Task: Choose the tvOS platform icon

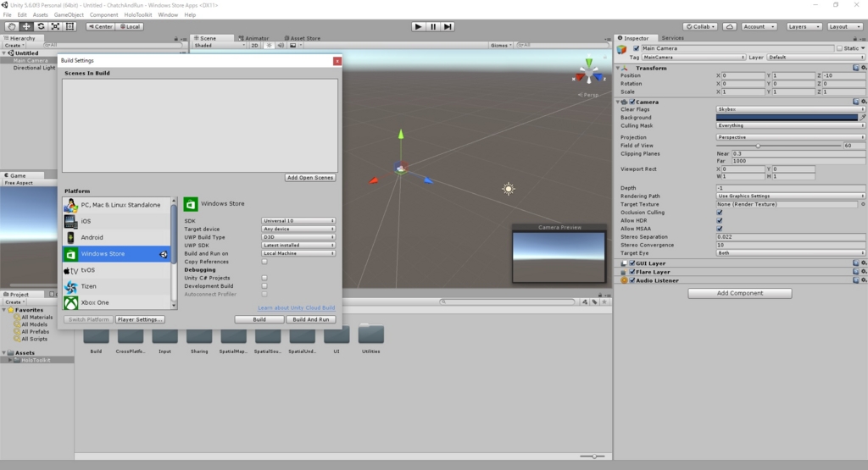Action: (70, 270)
